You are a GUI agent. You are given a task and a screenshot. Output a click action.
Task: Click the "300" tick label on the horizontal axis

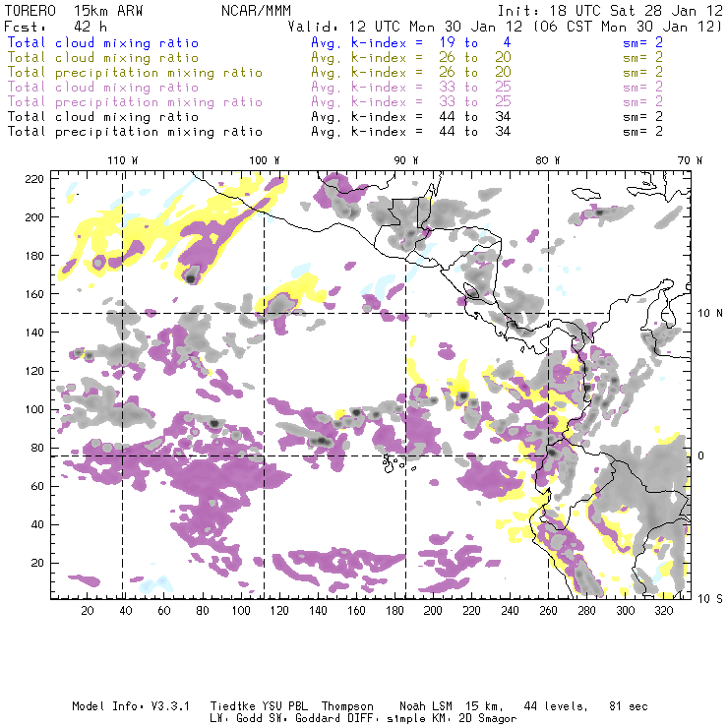626,611
